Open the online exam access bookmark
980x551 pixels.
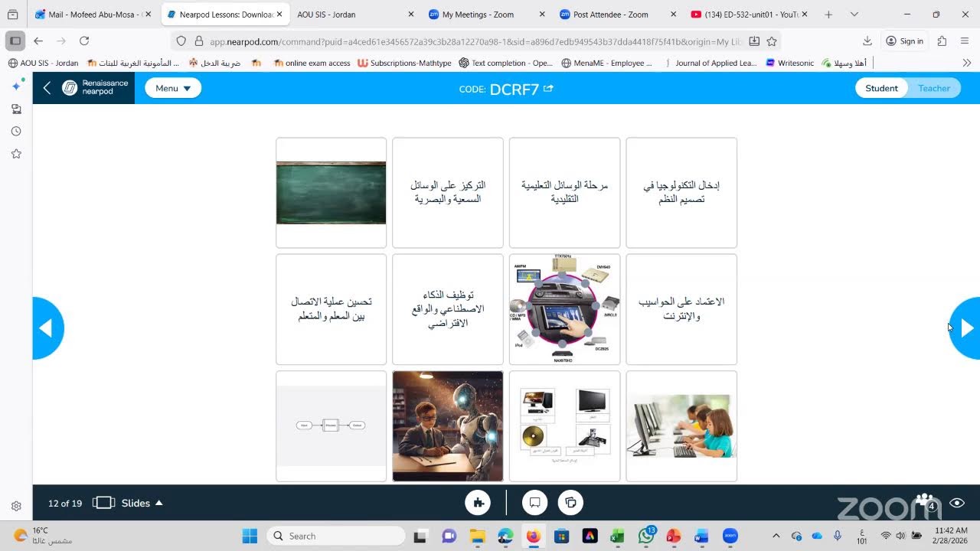pos(312,63)
